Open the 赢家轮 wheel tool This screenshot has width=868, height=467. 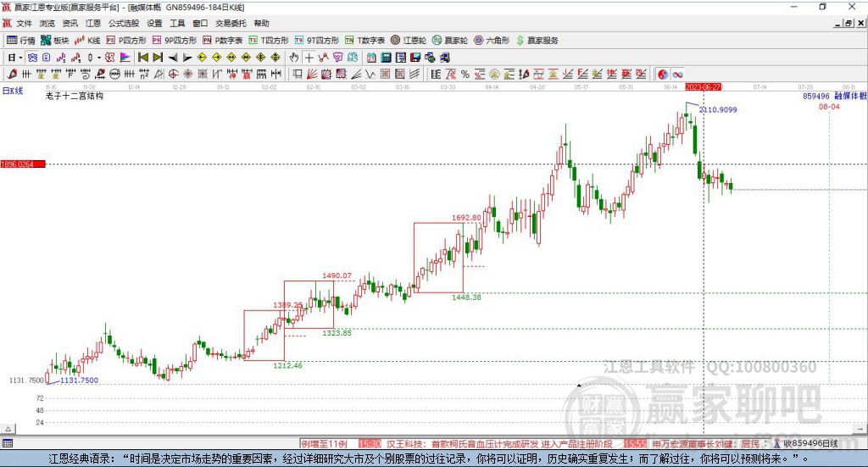pos(450,41)
